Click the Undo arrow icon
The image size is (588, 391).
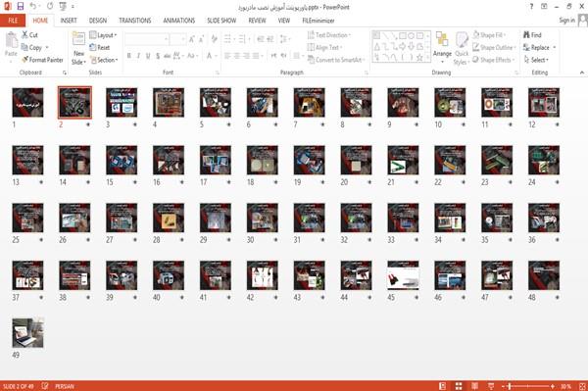33,7
